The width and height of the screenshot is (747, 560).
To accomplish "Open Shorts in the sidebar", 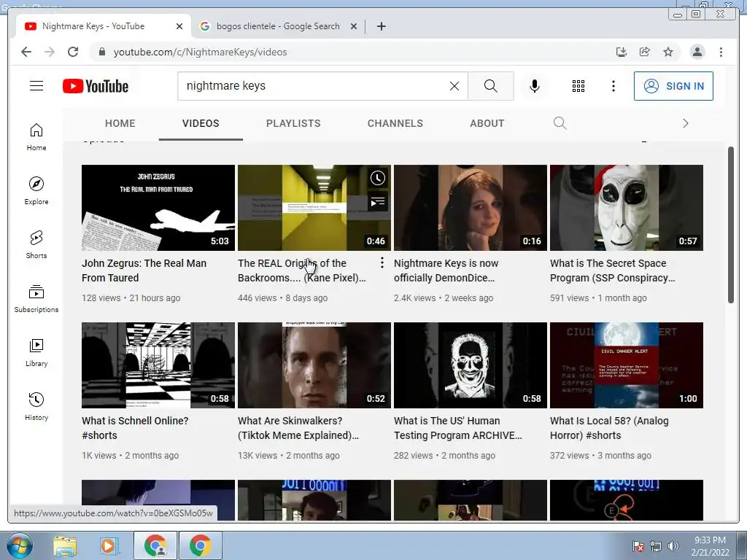I will click(x=36, y=245).
